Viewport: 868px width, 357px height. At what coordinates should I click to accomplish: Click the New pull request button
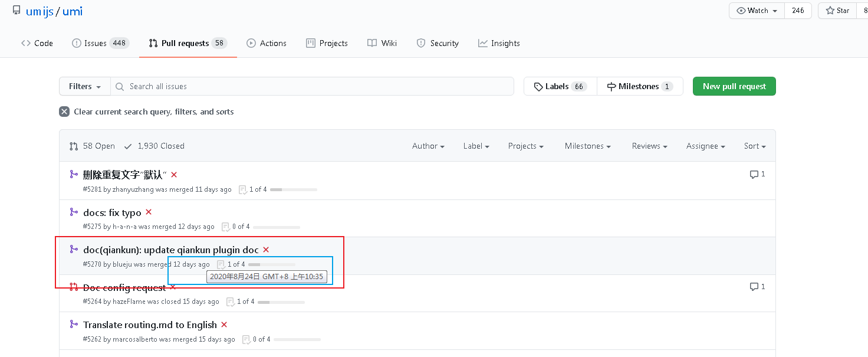coord(734,86)
